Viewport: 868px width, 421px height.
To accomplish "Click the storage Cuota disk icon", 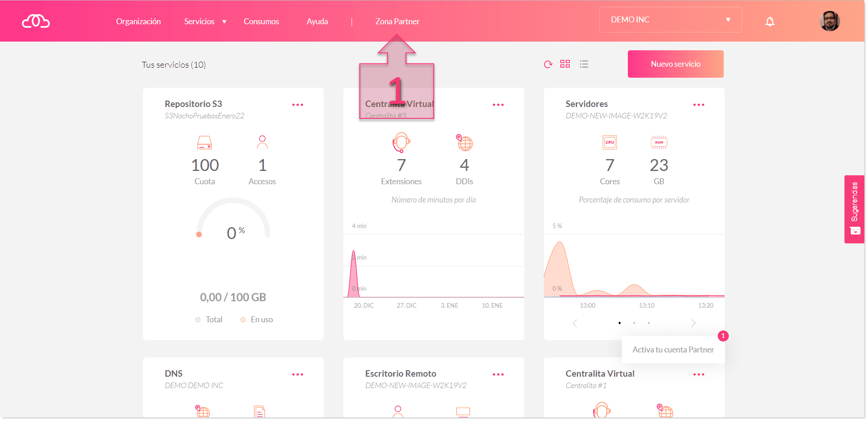I will coord(205,143).
